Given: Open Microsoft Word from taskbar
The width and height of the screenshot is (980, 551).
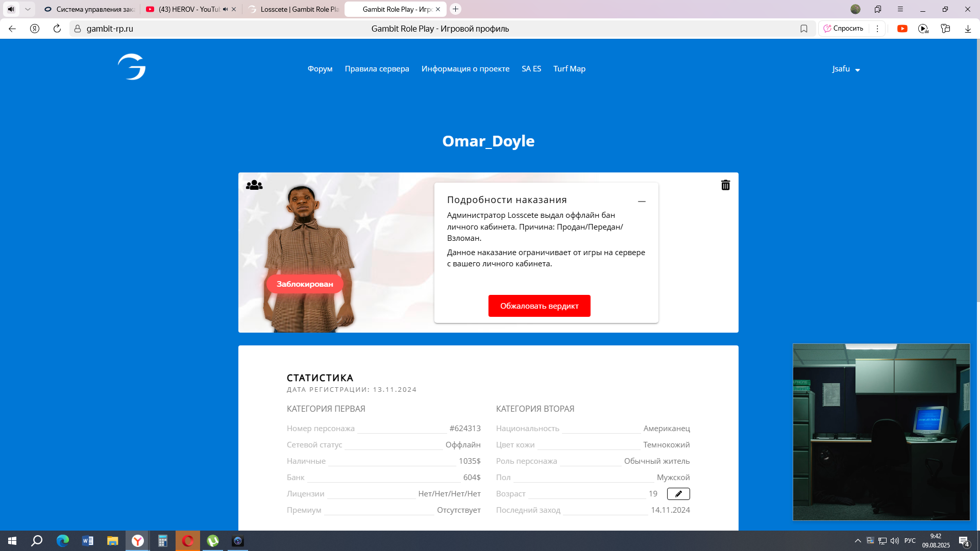Looking at the screenshot, I should (88, 541).
